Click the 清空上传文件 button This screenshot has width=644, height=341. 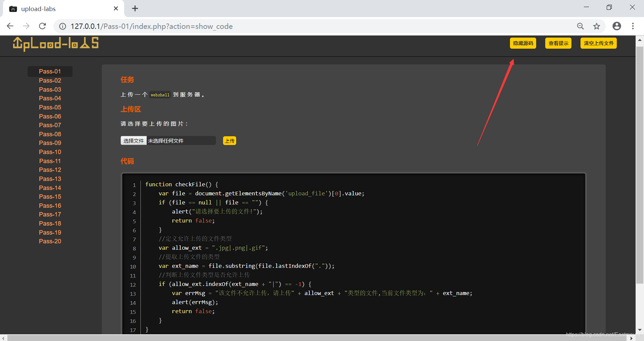click(599, 43)
